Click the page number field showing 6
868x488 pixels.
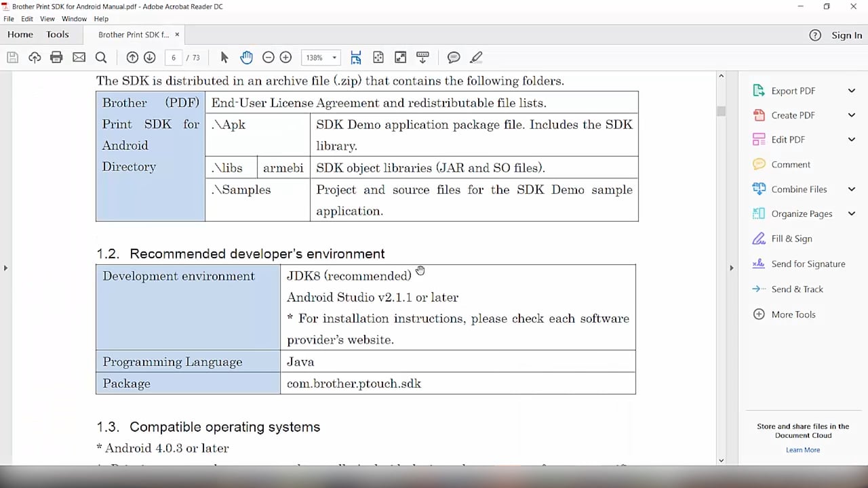click(x=174, y=58)
